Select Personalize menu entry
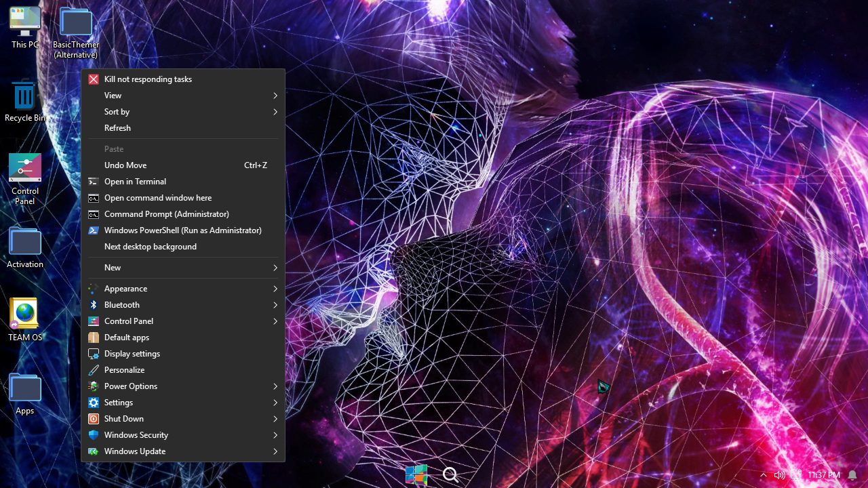The width and height of the screenshot is (868, 488). coord(183,370)
